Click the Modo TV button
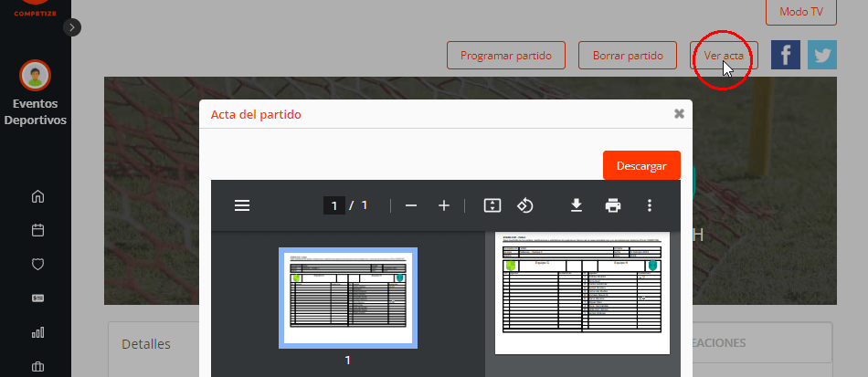 (x=801, y=12)
